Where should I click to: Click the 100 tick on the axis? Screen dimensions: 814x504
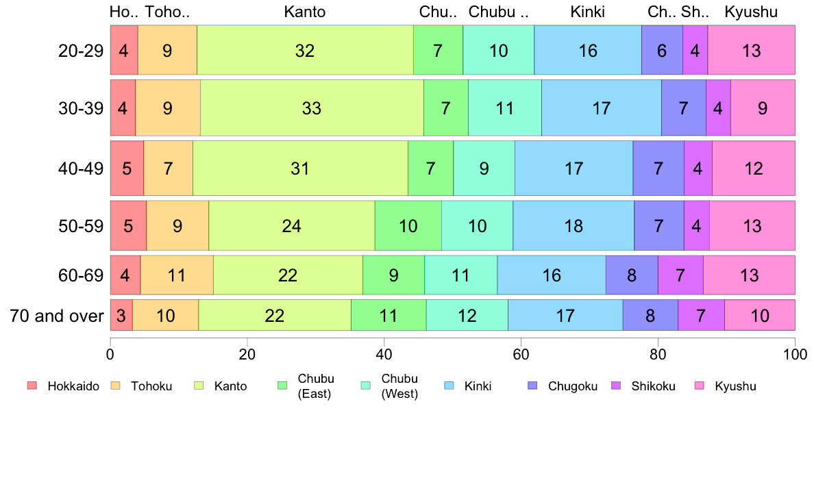(795, 355)
